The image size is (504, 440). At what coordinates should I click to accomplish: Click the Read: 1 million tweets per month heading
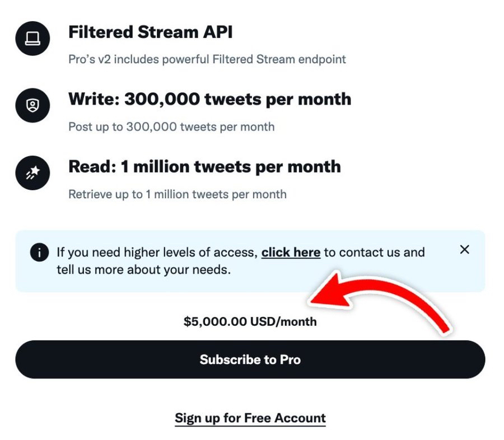point(204,167)
